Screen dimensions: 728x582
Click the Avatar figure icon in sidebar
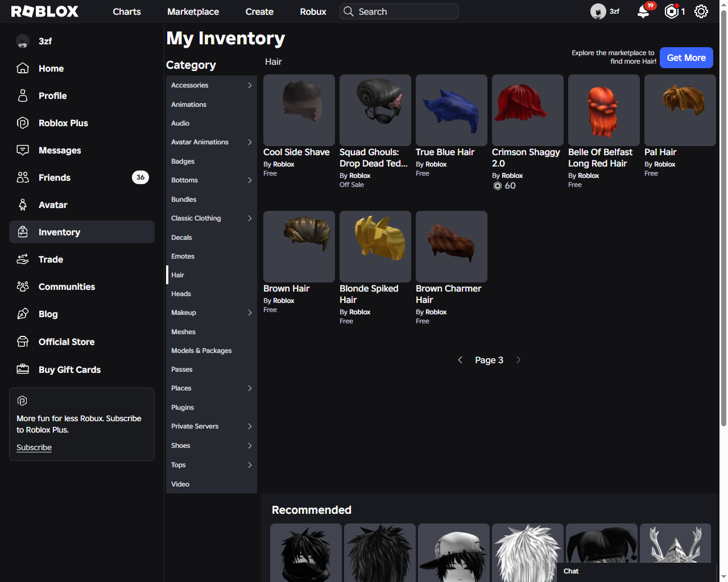(23, 205)
